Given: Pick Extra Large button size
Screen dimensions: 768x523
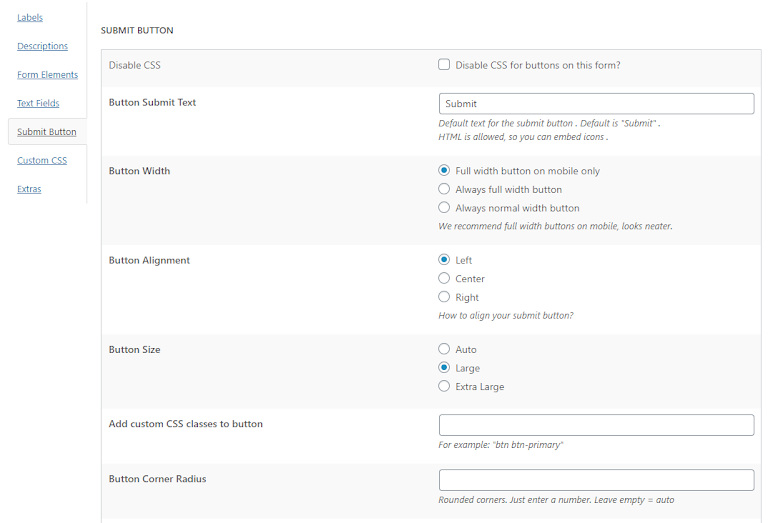Looking at the screenshot, I should click(x=444, y=386).
